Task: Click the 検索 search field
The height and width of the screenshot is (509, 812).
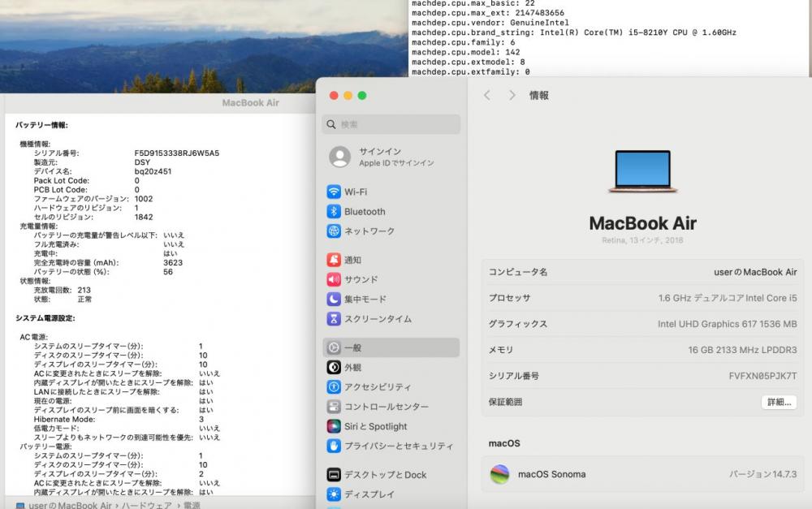Action: (x=391, y=124)
